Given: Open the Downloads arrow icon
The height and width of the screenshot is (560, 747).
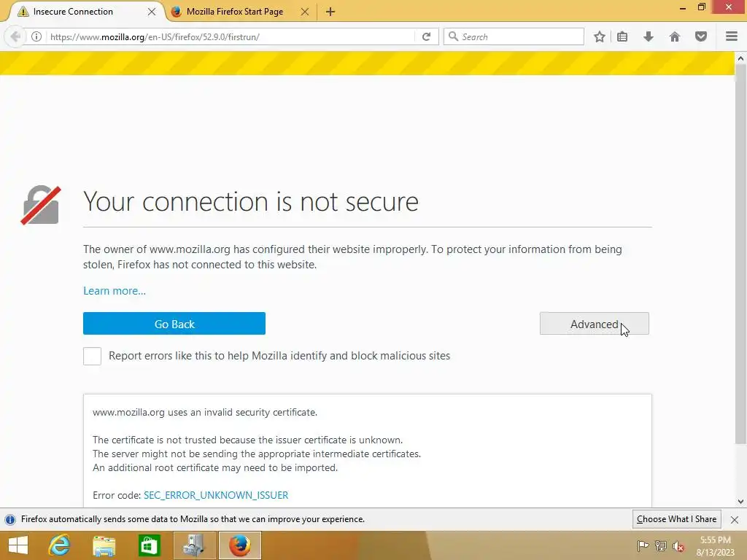Looking at the screenshot, I should point(649,36).
